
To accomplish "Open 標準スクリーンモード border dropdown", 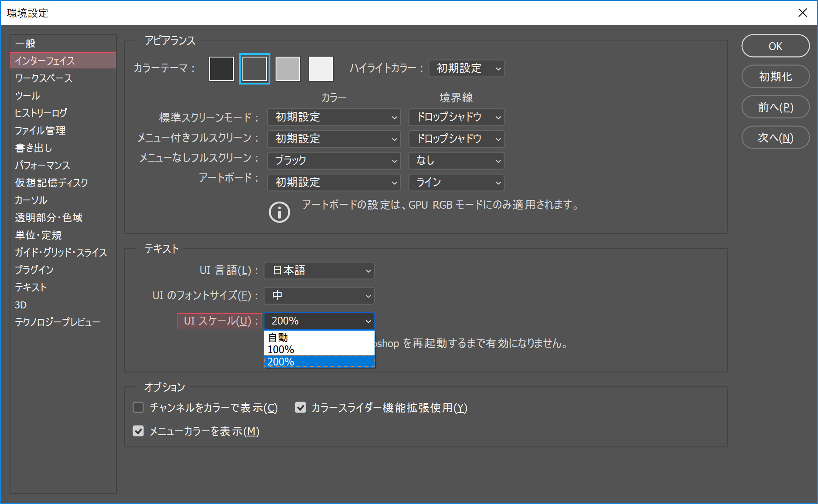I will point(456,117).
